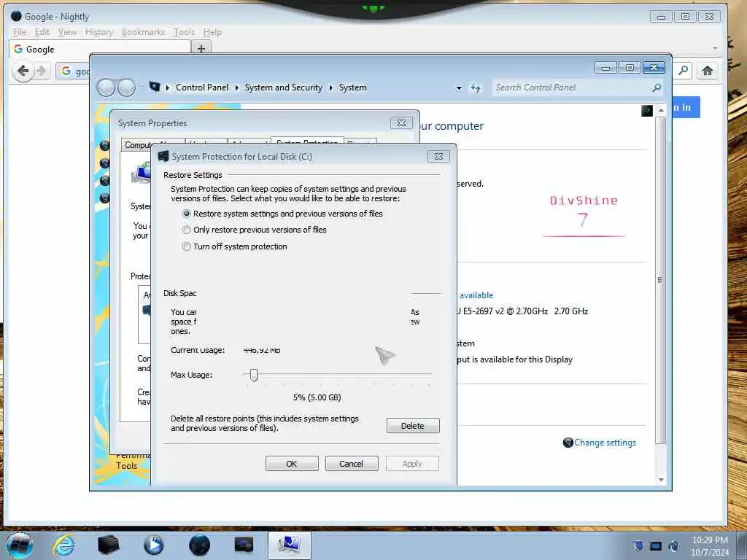Open History menu in Nightly
The image size is (747, 560).
click(x=99, y=32)
